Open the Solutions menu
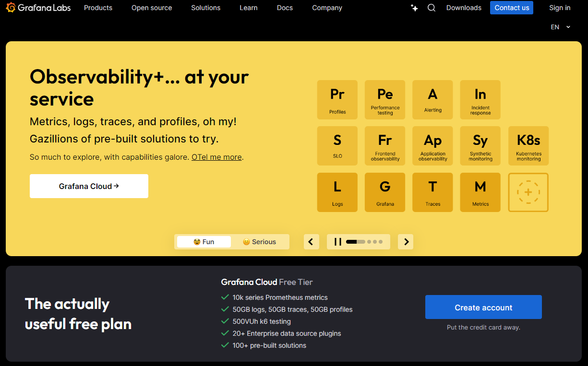The width and height of the screenshot is (588, 366). pyautogui.click(x=206, y=8)
